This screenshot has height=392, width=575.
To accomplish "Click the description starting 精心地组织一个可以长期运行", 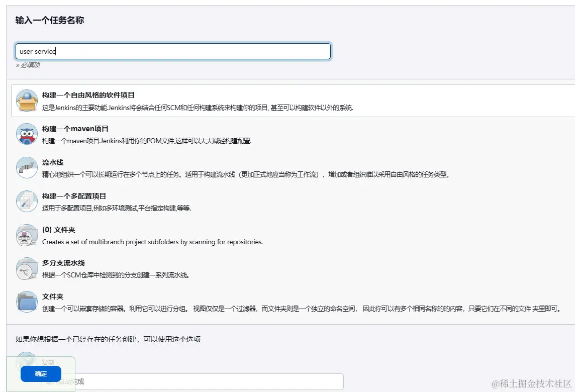I will tap(246, 174).
